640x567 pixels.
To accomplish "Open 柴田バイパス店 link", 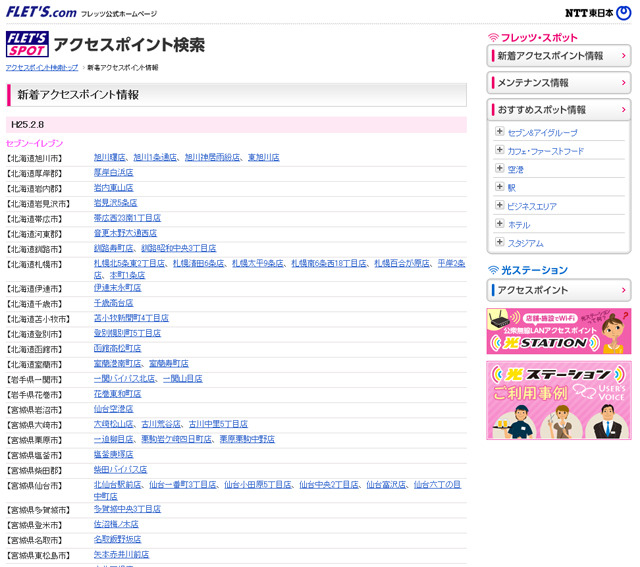I will pyautogui.click(x=120, y=469).
